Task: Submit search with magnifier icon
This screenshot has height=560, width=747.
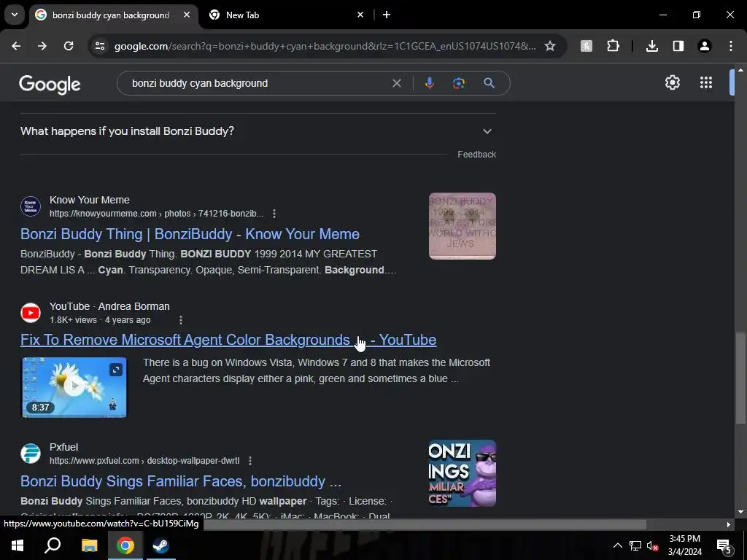Action: point(489,83)
